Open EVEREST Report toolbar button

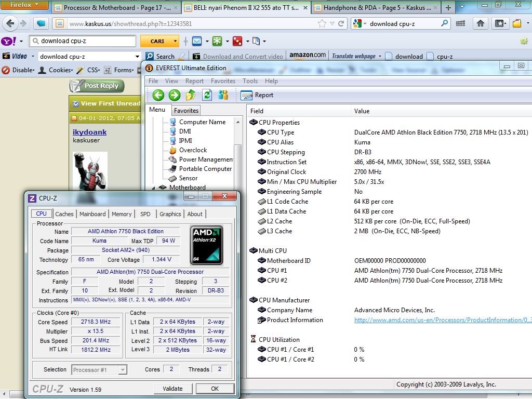(257, 96)
